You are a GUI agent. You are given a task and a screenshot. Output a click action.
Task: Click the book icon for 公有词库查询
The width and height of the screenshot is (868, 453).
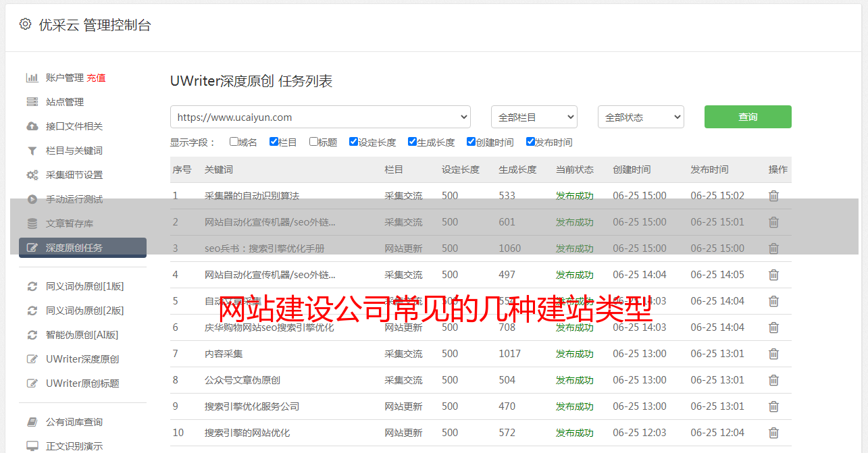click(x=32, y=422)
